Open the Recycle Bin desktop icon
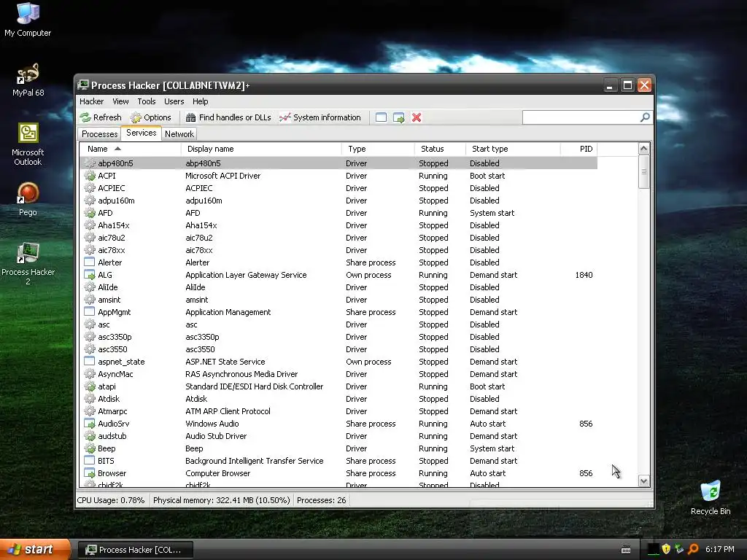 (x=711, y=497)
